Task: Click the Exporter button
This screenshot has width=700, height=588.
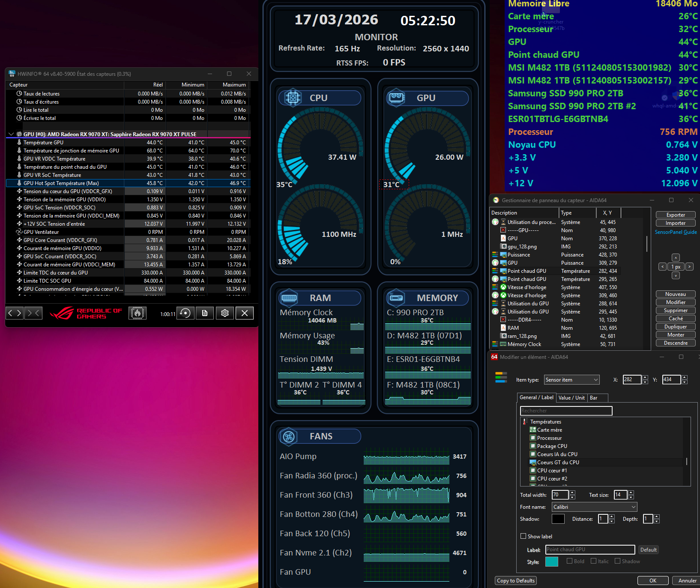Action: tap(675, 215)
